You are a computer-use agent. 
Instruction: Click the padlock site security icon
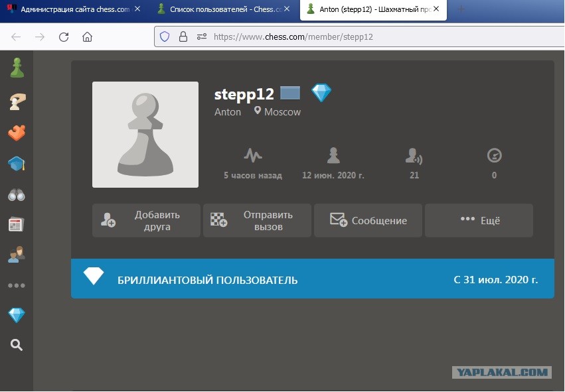coord(183,36)
